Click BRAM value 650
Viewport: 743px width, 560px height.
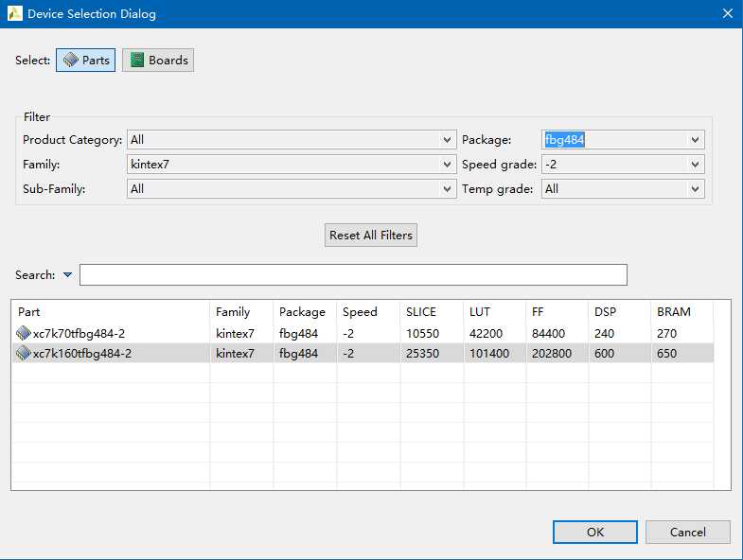(666, 354)
